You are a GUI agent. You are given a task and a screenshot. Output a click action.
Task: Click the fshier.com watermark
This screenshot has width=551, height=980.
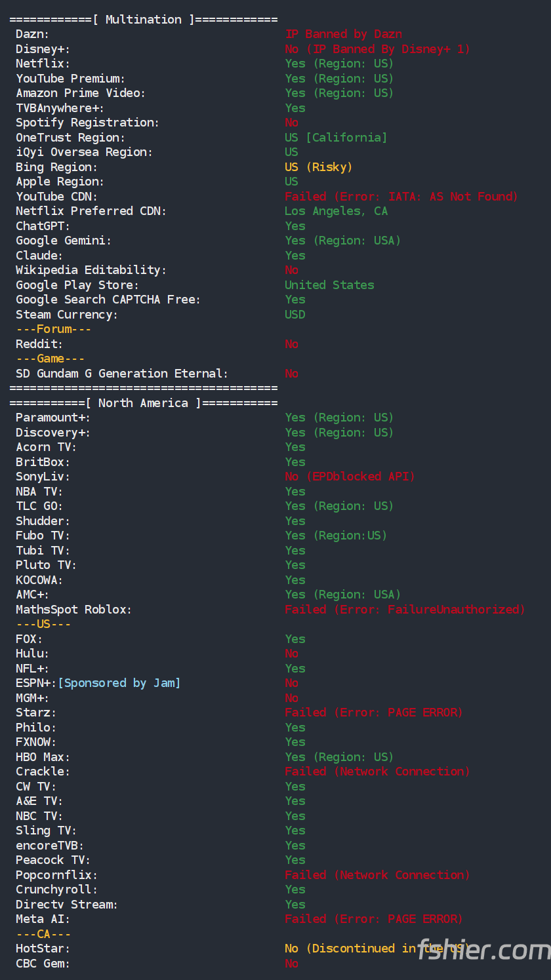(484, 949)
